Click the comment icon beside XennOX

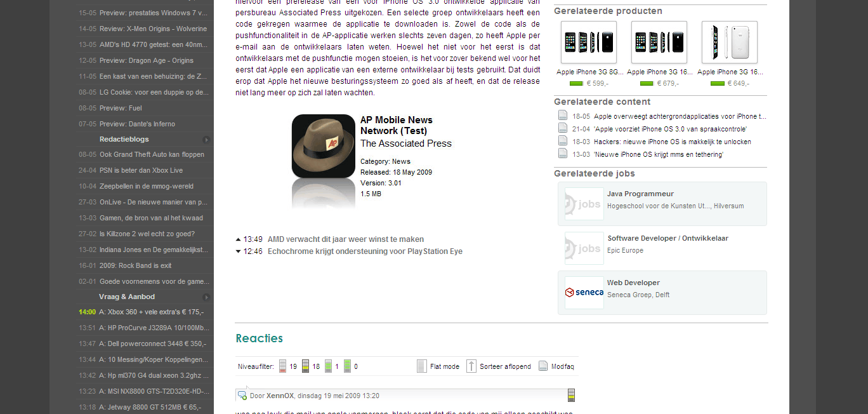(242, 396)
